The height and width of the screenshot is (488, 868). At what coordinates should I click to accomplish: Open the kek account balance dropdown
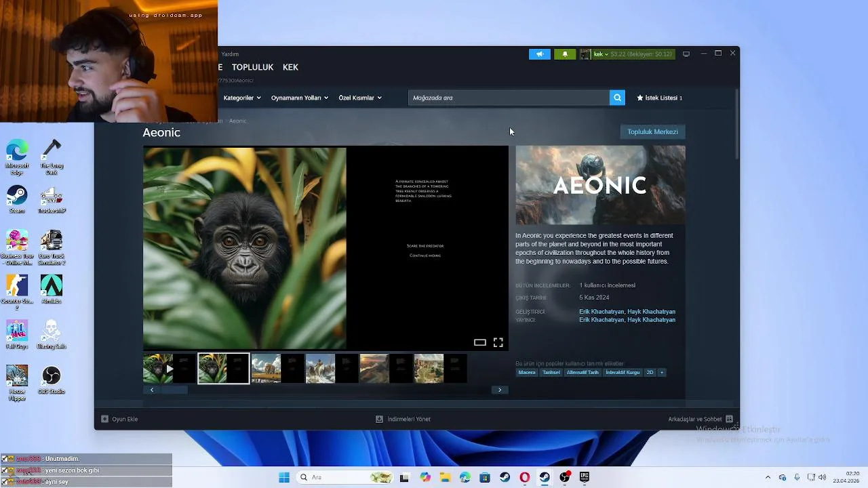(x=633, y=54)
